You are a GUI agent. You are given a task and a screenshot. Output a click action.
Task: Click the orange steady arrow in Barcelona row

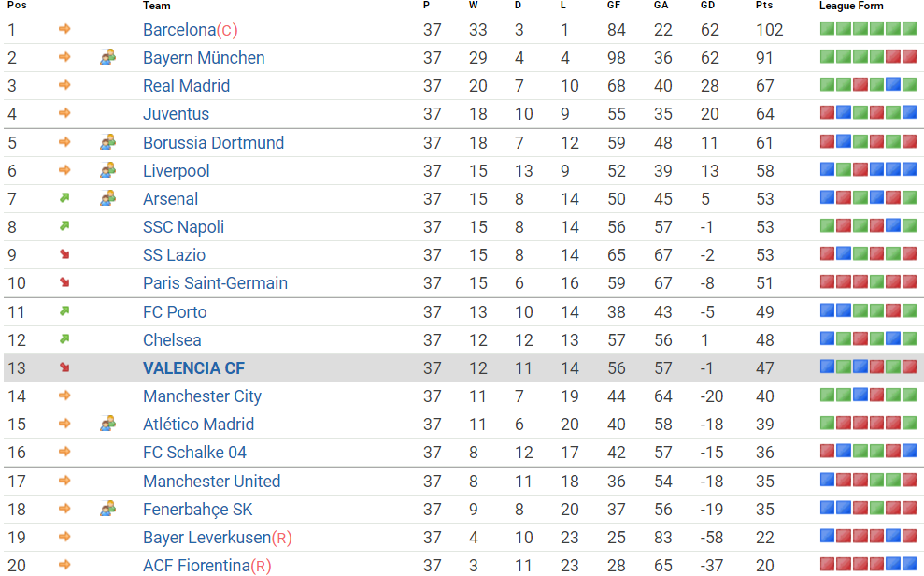[64, 29]
